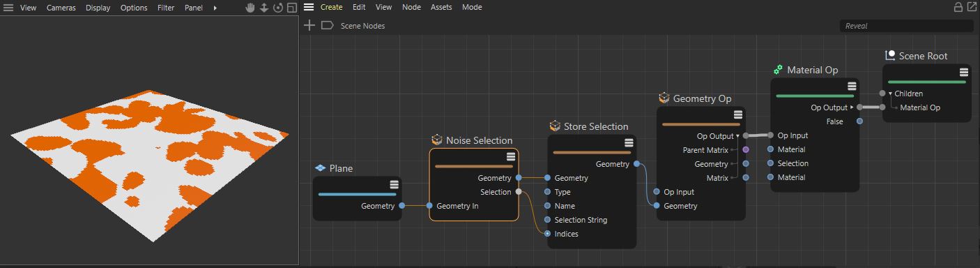The image size is (980, 268).
Task: Open the Geometry Op node menu icon
Action: coord(738,115)
